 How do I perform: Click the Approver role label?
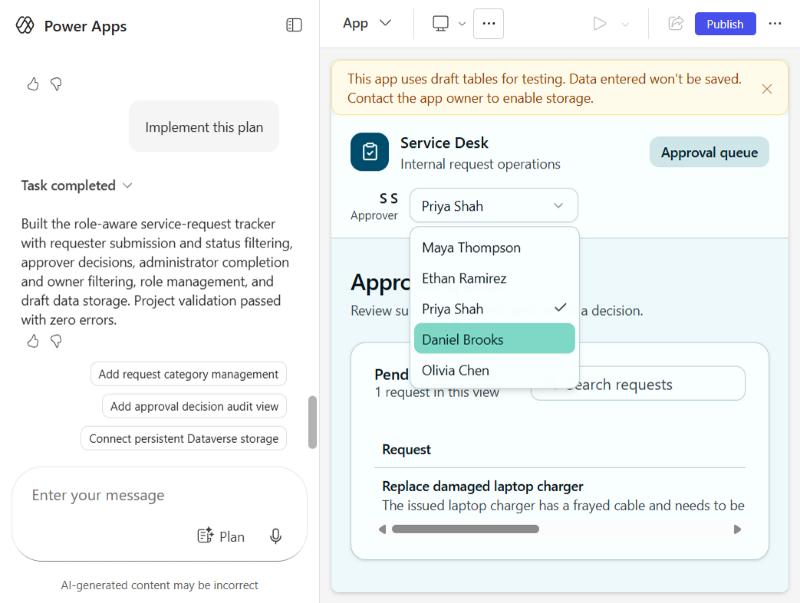click(374, 215)
